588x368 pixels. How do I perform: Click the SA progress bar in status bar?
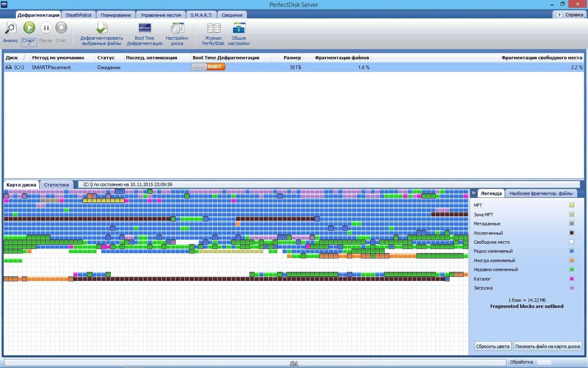click(x=255, y=363)
